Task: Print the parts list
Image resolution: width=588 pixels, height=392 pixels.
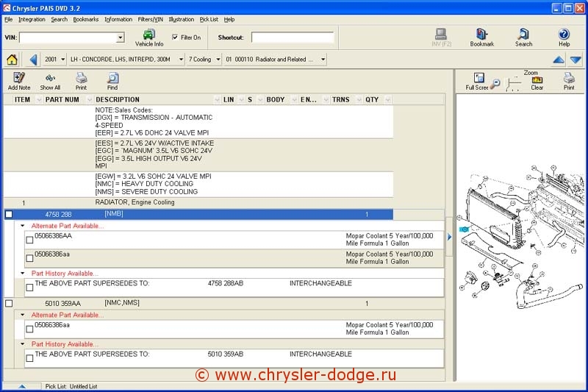Action: tap(81, 82)
